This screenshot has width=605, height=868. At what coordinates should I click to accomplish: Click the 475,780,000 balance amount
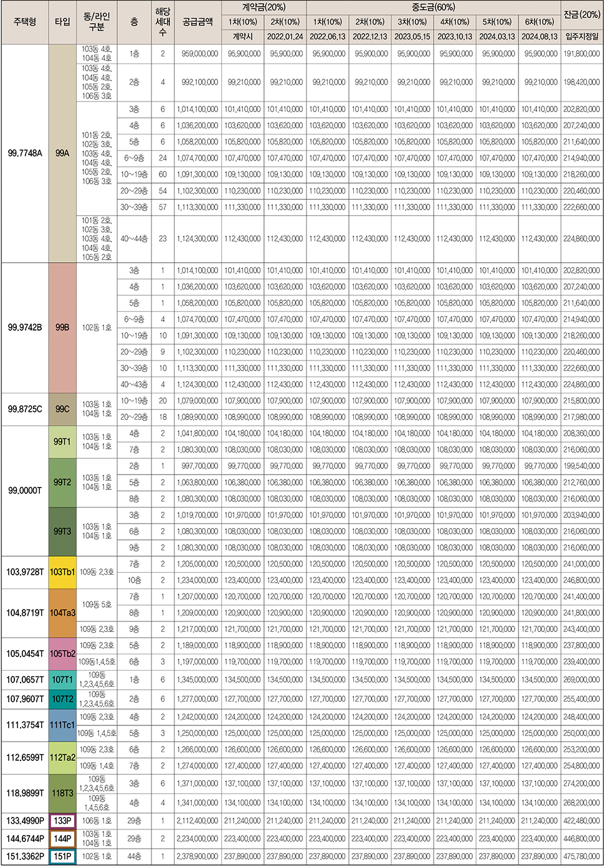click(582, 857)
